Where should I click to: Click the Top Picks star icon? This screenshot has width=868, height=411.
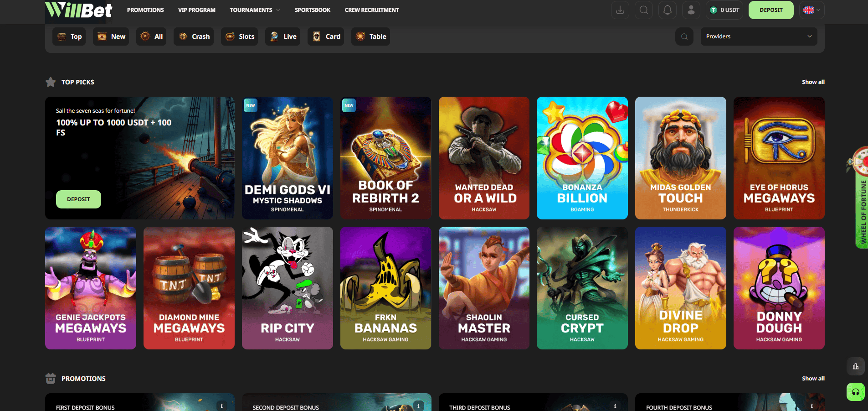pos(51,82)
